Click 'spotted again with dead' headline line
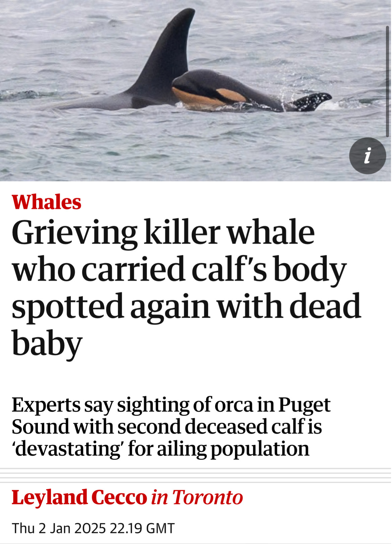This screenshot has height=544, width=392. (x=186, y=306)
